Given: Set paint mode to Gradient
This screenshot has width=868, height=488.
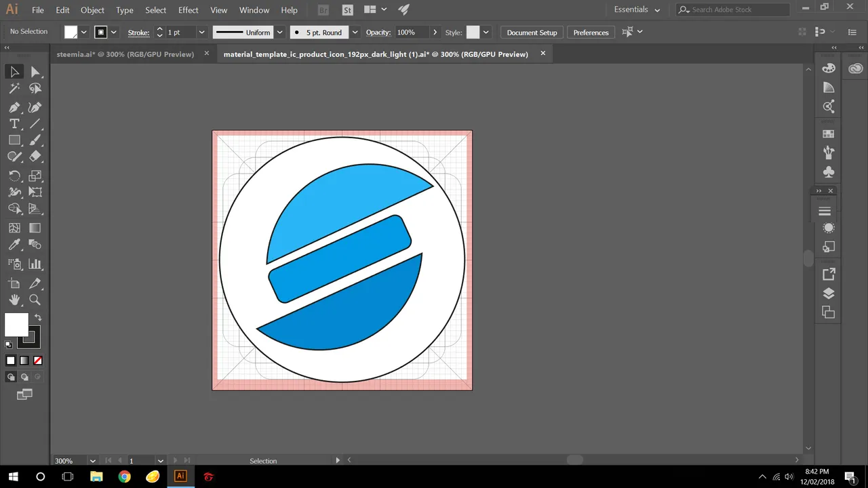Looking at the screenshot, I should click(x=24, y=361).
